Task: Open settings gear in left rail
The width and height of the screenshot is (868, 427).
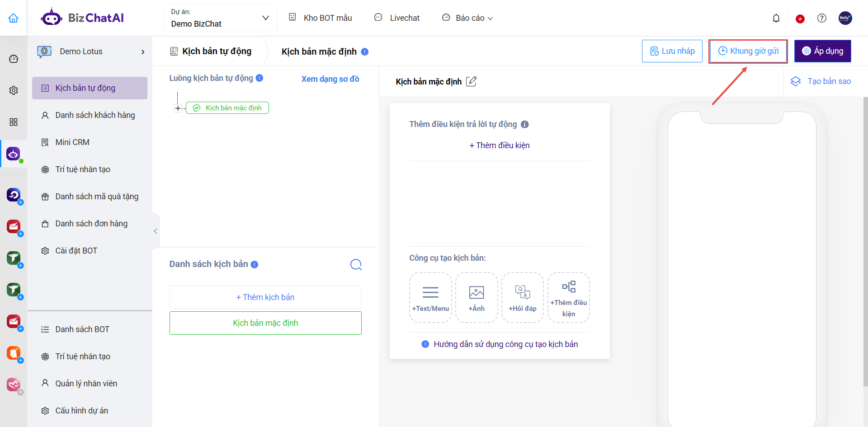Action: click(x=14, y=90)
